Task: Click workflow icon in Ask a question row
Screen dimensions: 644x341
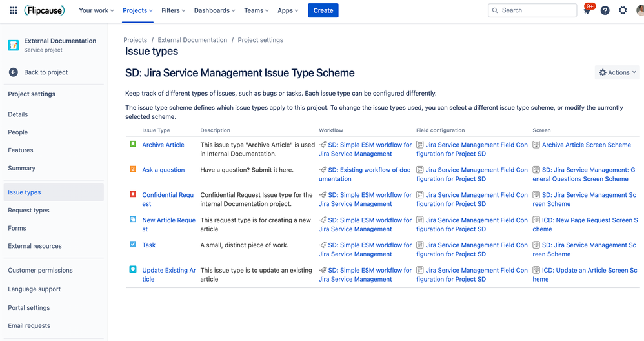Action: [323, 170]
